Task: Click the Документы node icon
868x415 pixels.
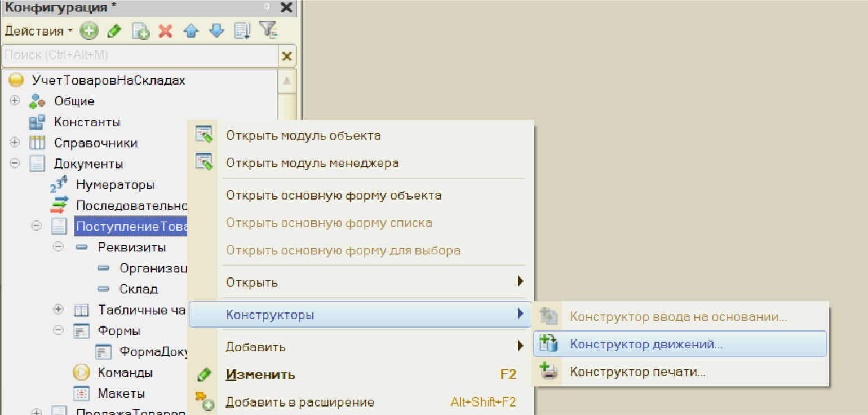Action: pyautogui.click(x=37, y=164)
